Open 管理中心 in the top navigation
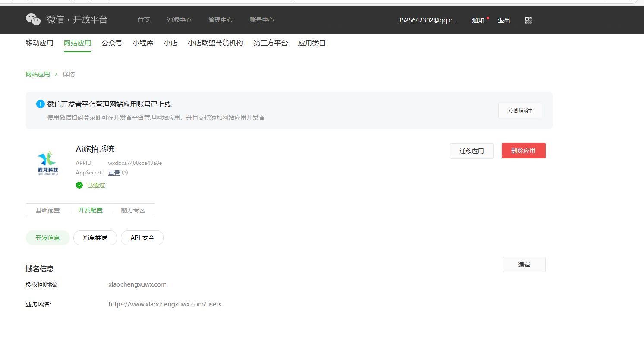Viewport: 644px width, 347px height. (x=220, y=20)
